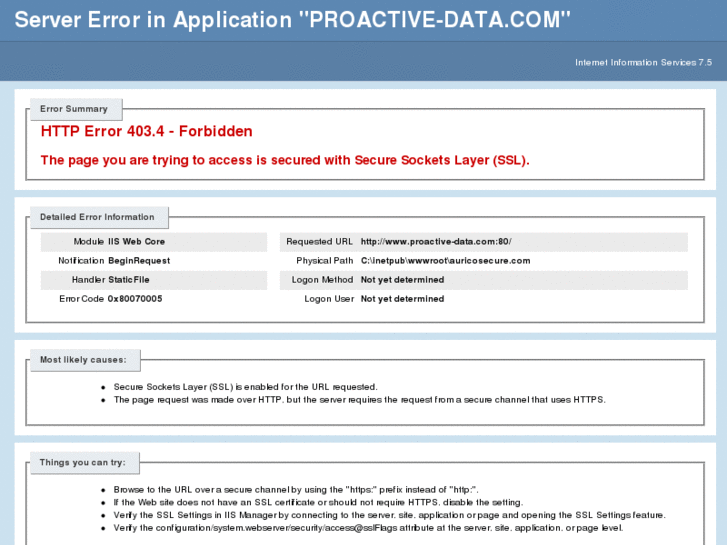This screenshot has height=545, width=727.
Task: Click the 'access@sslFlags attribute' bullet
Action: pos(369,528)
